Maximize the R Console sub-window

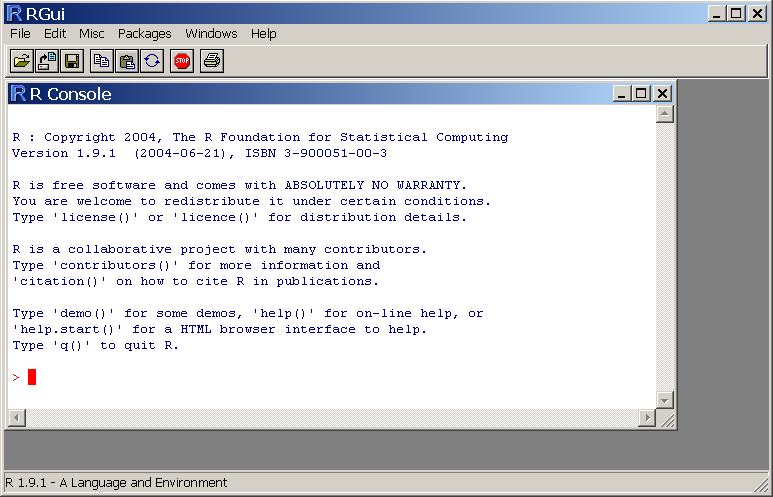click(642, 94)
